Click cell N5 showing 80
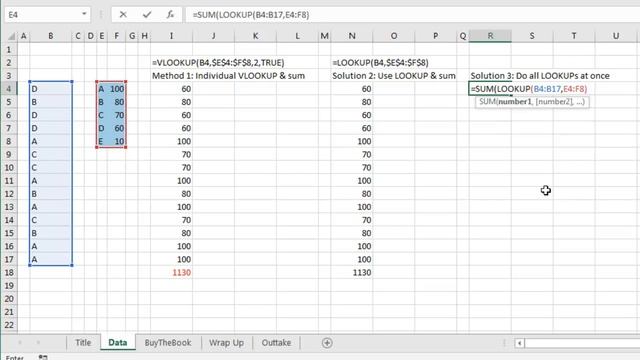The image size is (640, 360). [x=351, y=102]
